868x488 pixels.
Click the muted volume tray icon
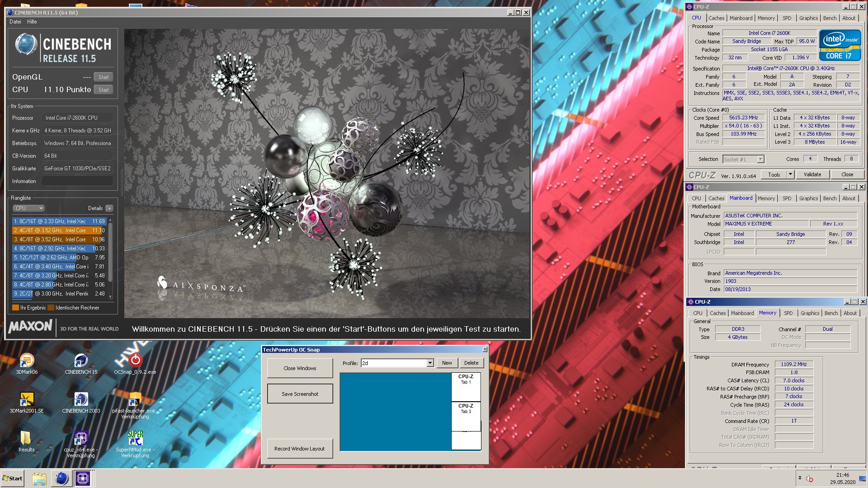pos(810,479)
